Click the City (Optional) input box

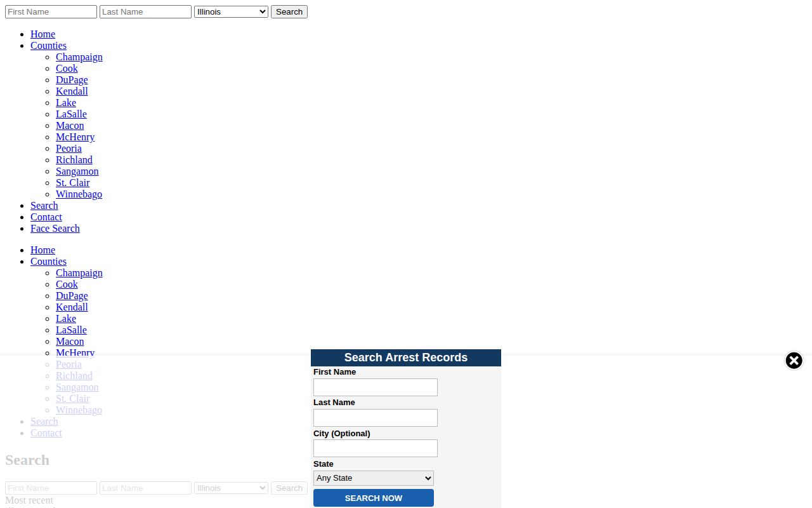[376, 448]
